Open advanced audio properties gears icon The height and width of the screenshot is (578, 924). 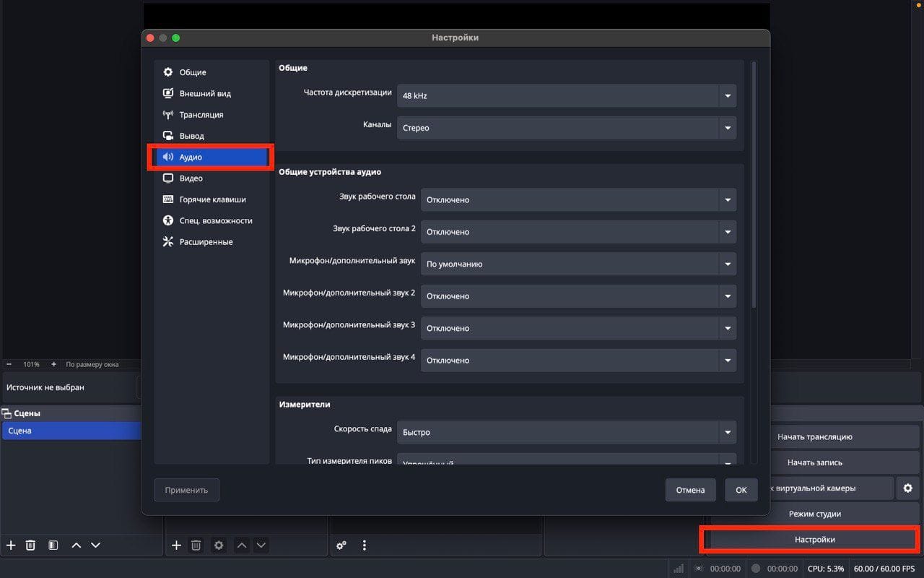341,545
